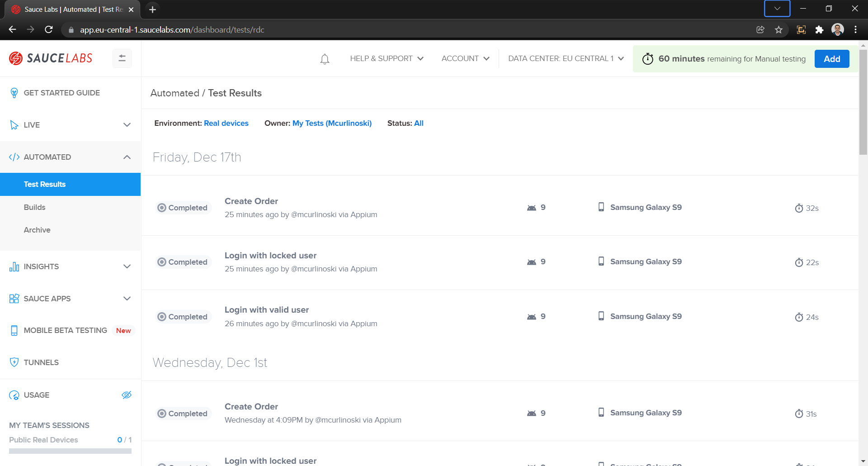Click the Sauce Apps grid icon

coord(14,299)
